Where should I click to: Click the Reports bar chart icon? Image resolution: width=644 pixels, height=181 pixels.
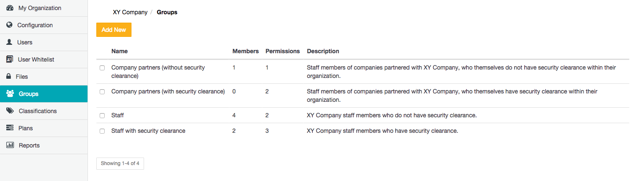pyautogui.click(x=10, y=145)
